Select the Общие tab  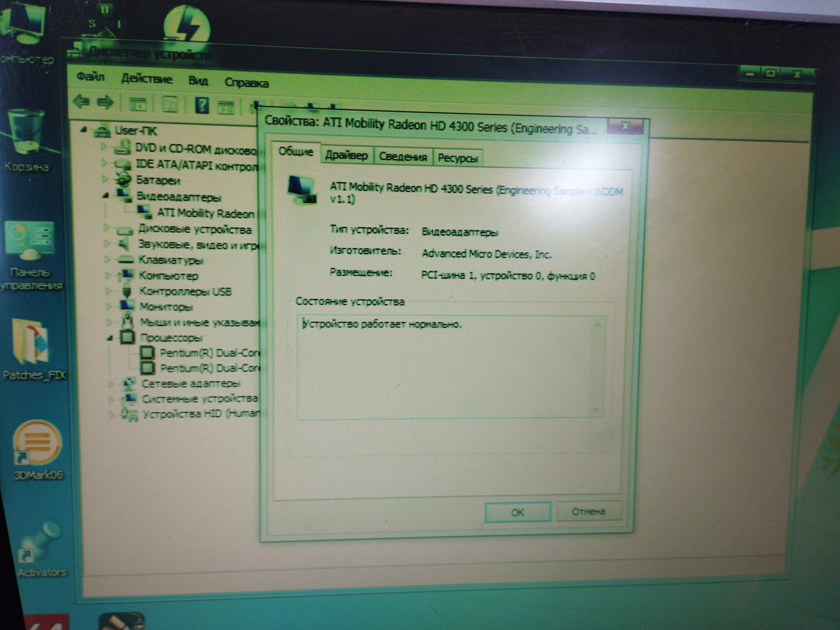click(296, 152)
